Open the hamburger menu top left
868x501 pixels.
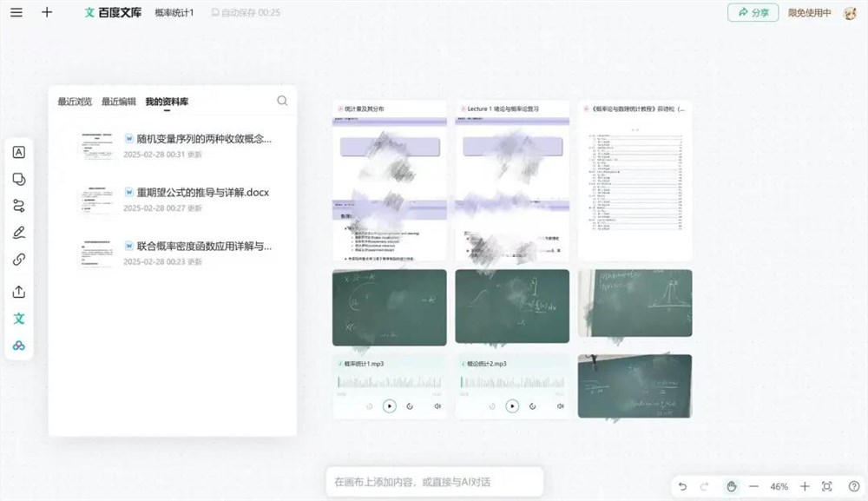coord(16,13)
